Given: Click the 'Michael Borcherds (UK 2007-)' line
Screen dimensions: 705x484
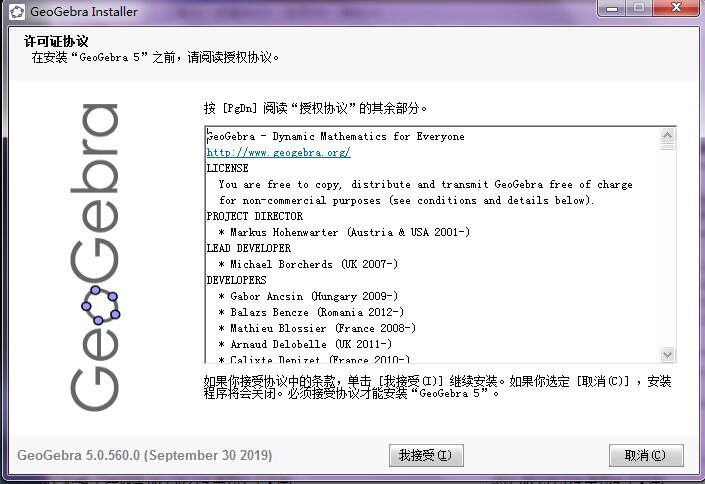Looking at the screenshot, I should click(x=308, y=264).
